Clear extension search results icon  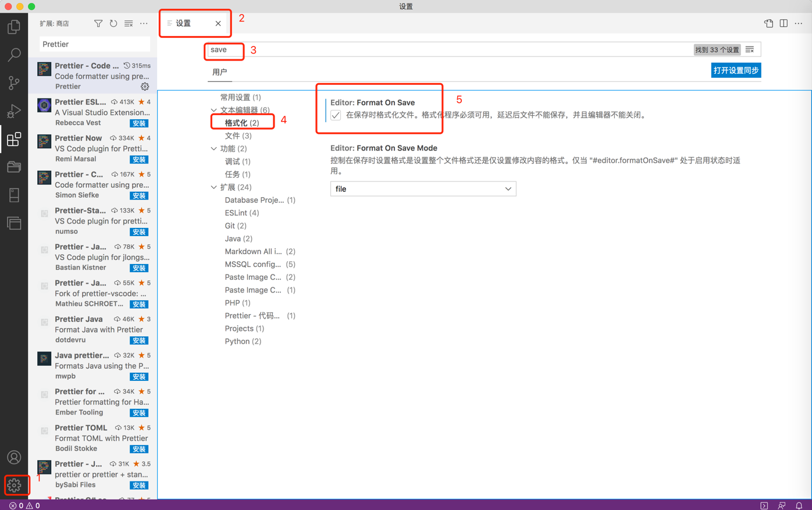pyautogui.click(x=129, y=23)
